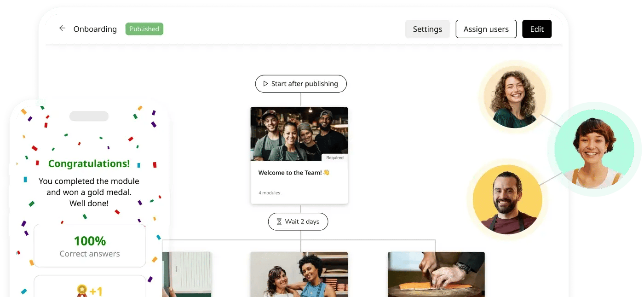
Task: Click the Congratulations! heading on phone
Action: click(x=89, y=163)
